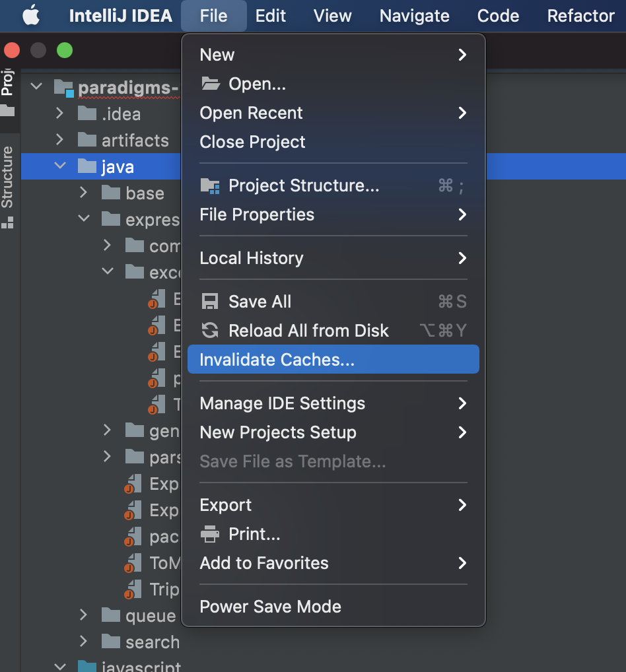Viewport: 626px width, 672px height.
Task: Select the queue folder
Action: (151, 617)
